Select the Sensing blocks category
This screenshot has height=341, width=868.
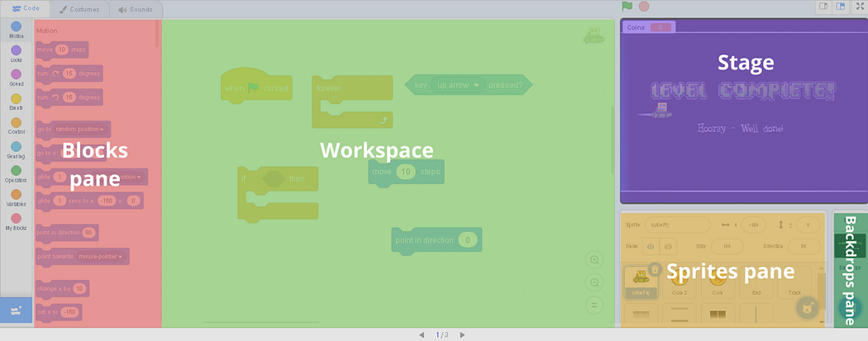click(x=16, y=149)
